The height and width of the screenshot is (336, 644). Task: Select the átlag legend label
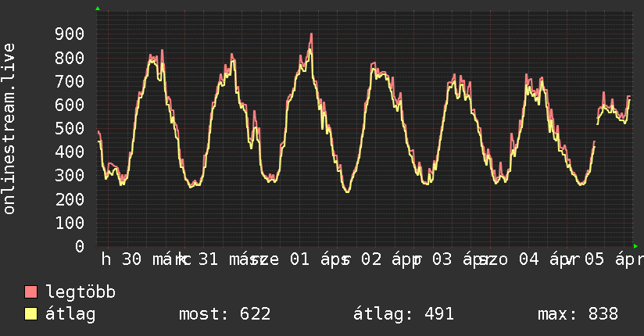[70, 314]
